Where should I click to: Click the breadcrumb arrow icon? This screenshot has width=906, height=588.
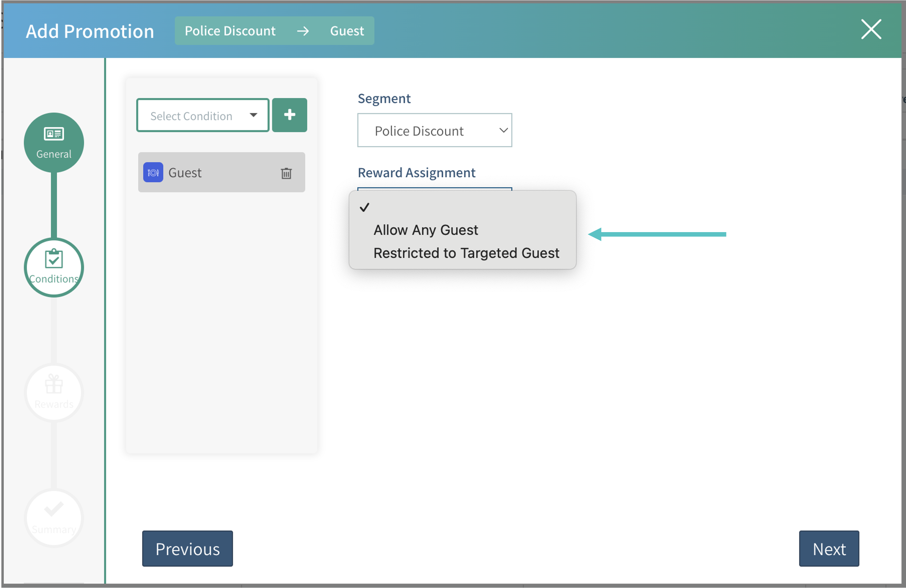[303, 31]
